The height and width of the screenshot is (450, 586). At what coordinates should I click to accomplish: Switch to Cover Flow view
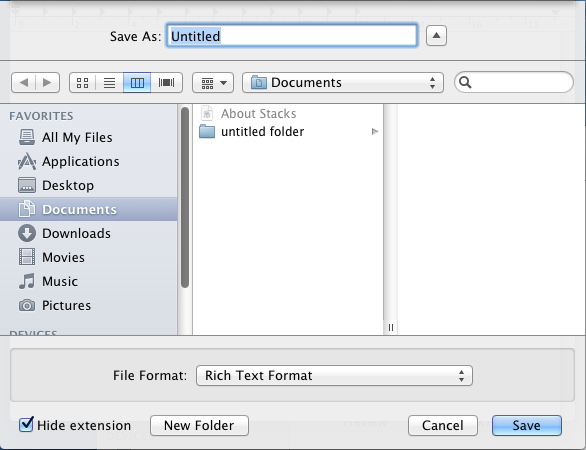[167, 83]
